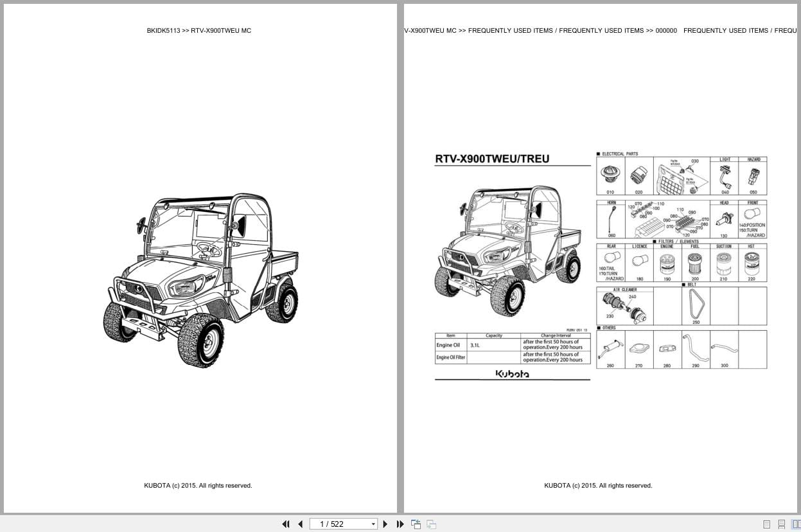Viewport: 801px width, 532px height.
Task: Open the page number dropdown arrow
Action: pyautogui.click(x=373, y=524)
